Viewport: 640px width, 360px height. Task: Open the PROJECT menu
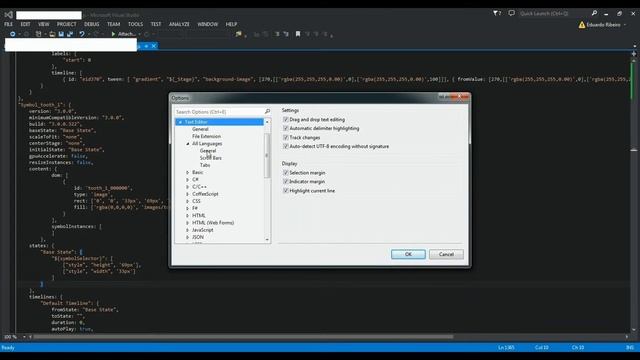pos(67,24)
